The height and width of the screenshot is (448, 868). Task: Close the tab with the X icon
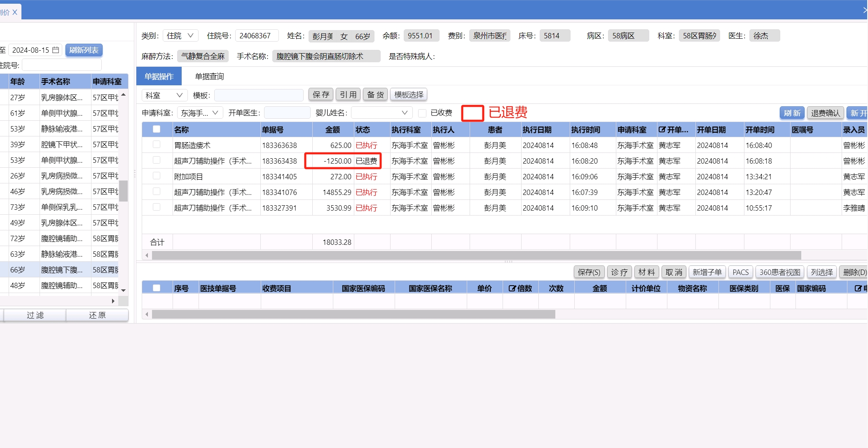pos(15,12)
